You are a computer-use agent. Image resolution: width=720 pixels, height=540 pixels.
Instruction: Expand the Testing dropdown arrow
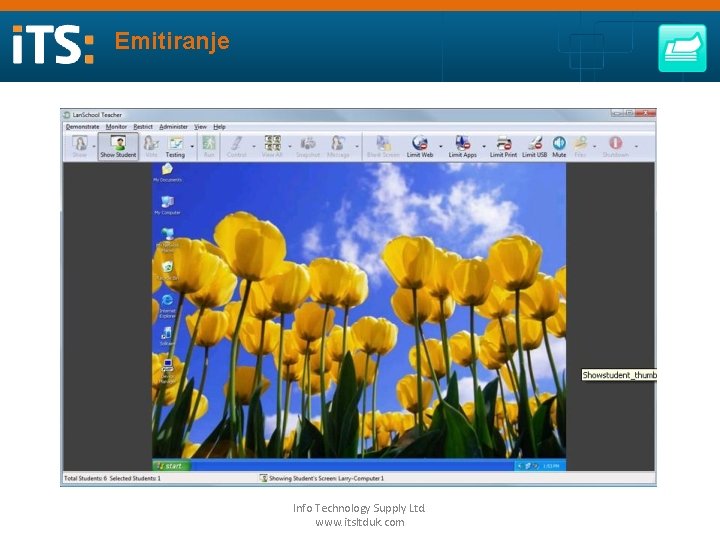click(192, 146)
